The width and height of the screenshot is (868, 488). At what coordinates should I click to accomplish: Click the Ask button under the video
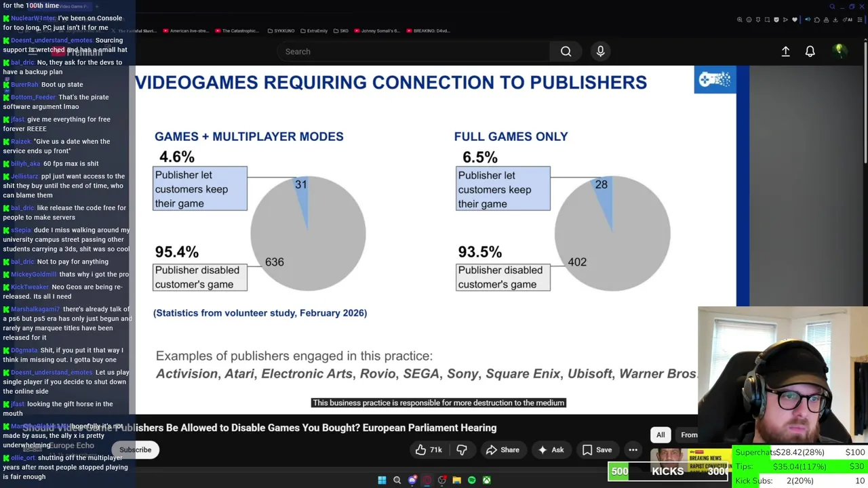pyautogui.click(x=551, y=449)
